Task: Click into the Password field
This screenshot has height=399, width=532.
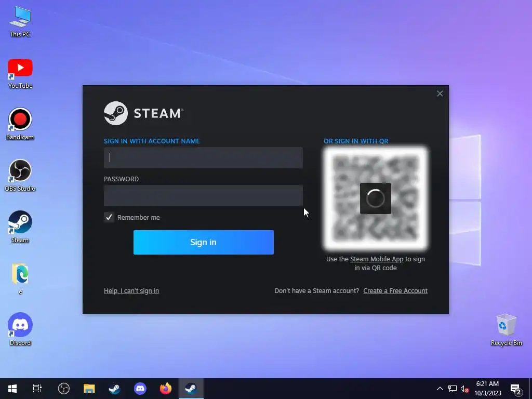Action: [203, 195]
